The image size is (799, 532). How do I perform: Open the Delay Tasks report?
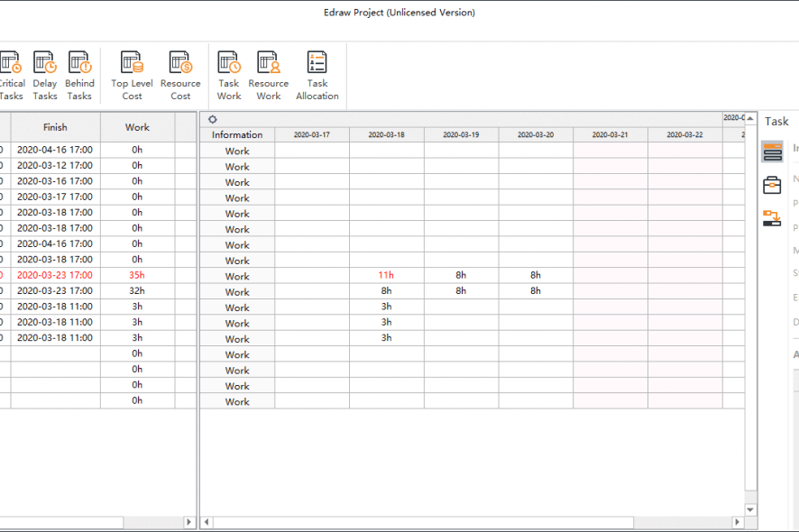click(x=45, y=76)
